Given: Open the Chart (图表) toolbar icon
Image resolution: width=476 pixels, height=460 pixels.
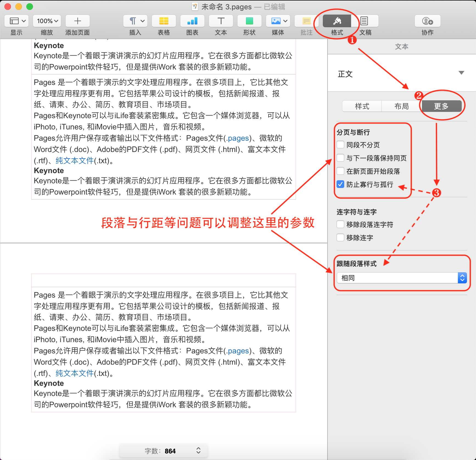Looking at the screenshot, I should point(192,21).
